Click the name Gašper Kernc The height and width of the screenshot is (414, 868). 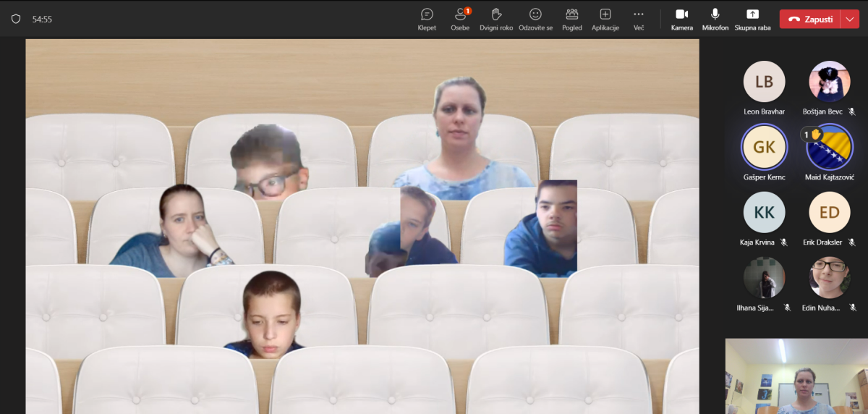pos(764,177)
